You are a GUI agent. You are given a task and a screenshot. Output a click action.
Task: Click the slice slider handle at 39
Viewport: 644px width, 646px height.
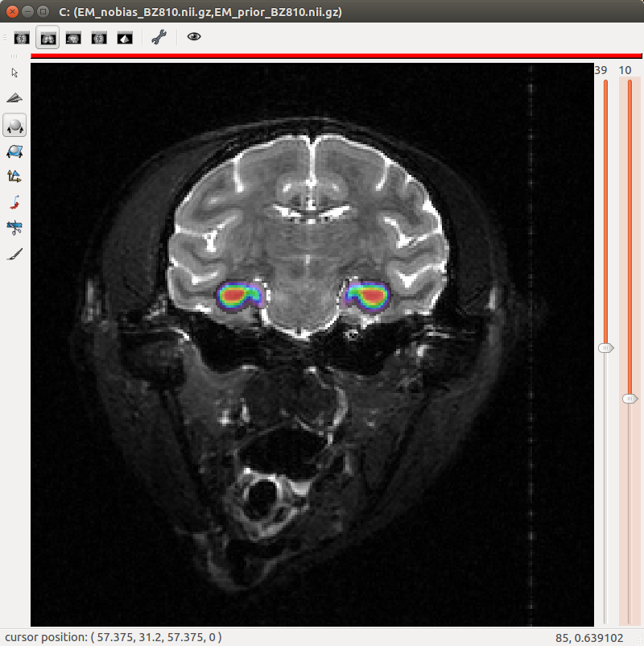click(x=605, y=348)
